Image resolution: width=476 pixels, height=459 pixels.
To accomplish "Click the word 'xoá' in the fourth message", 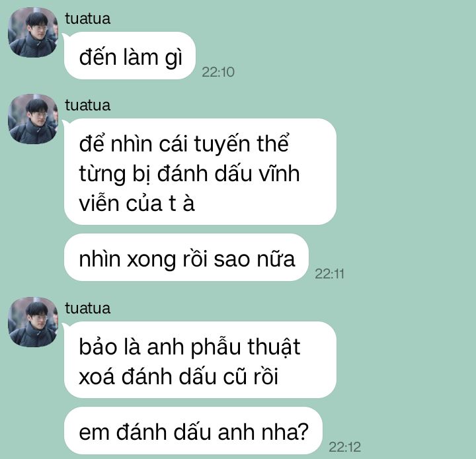I will click(97, 377).
